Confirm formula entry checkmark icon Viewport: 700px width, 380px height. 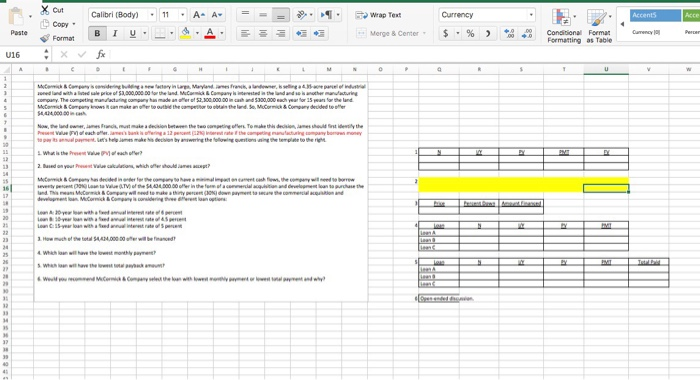coord(82,54)
